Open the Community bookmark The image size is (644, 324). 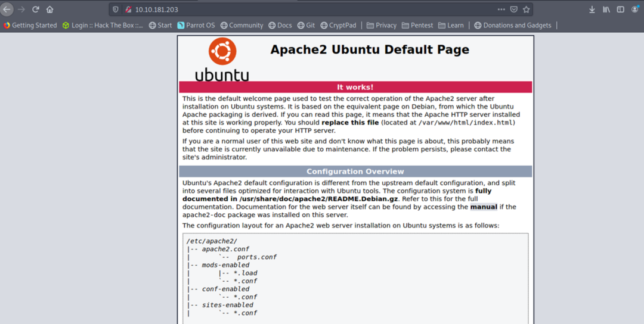point(241,26)
